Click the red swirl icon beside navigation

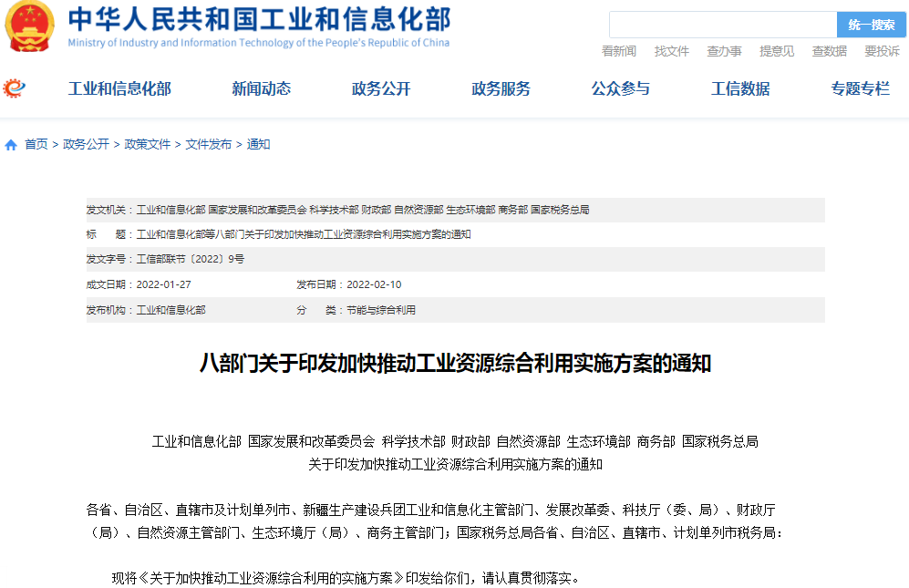[15, 88]
